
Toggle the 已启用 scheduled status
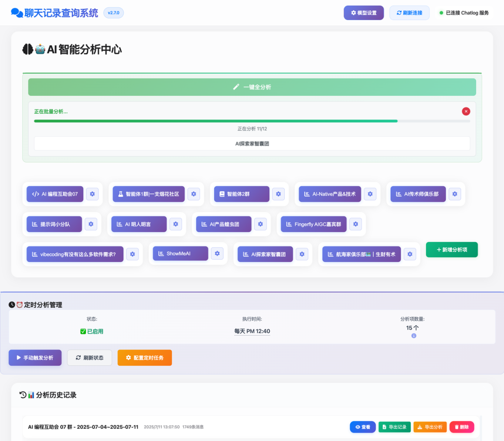click(x=91, y=331)
